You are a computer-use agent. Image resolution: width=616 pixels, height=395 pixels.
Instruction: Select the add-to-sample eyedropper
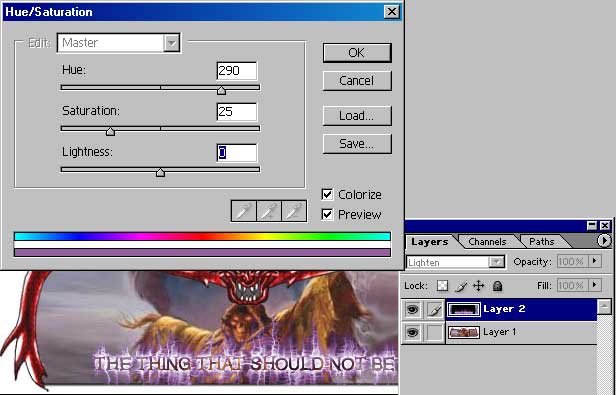pos(269,211)
